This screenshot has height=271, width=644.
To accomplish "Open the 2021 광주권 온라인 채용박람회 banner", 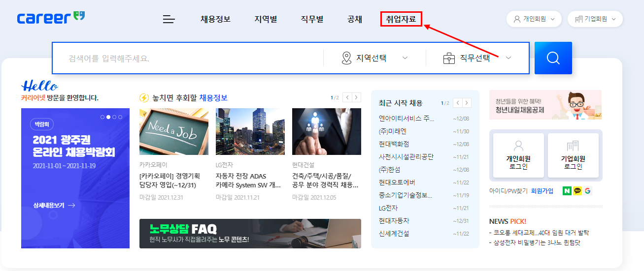I will pos(75,179).
